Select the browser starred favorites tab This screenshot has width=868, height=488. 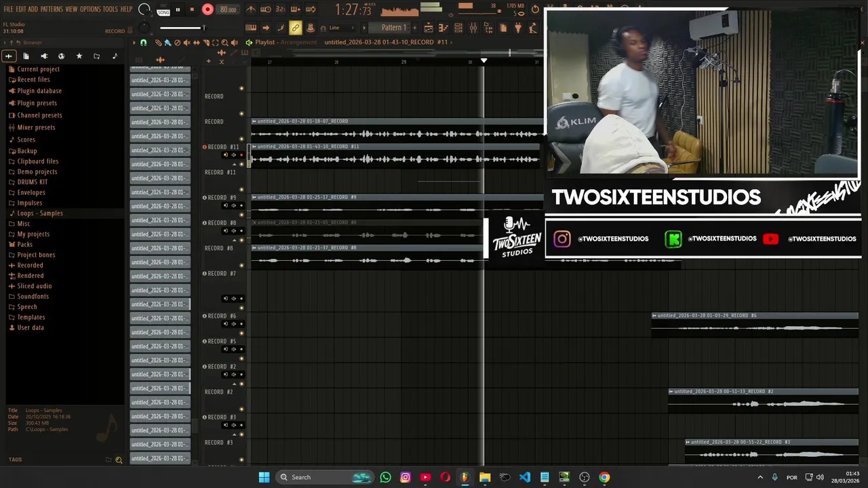tap(79, 56)
